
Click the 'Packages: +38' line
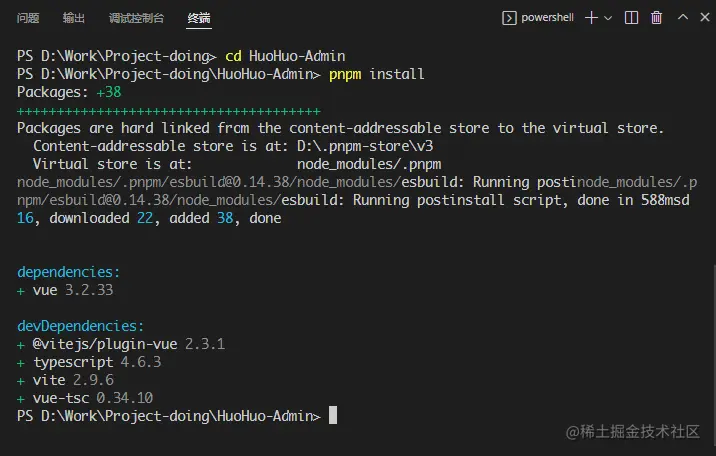coord(69,92)
